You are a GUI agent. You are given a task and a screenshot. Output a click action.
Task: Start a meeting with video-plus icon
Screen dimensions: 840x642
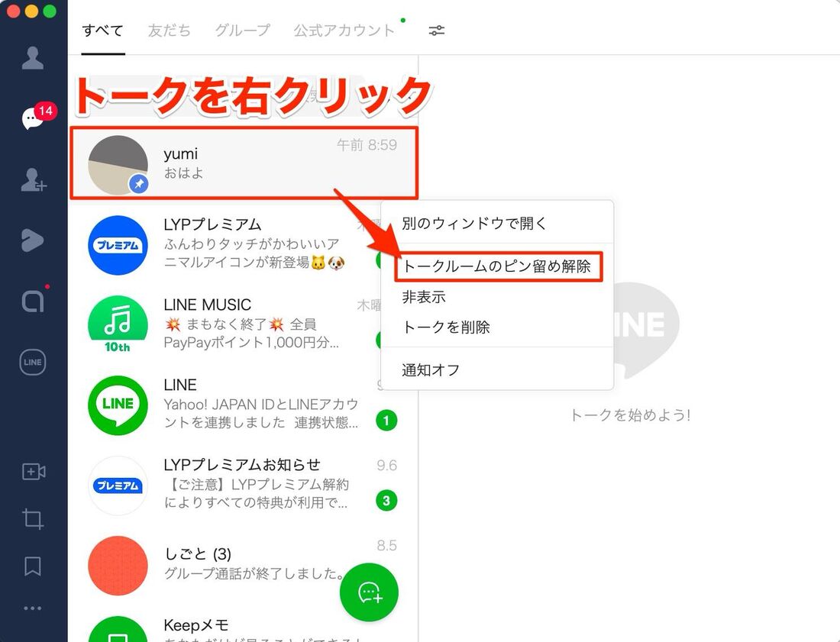point(33,472)
